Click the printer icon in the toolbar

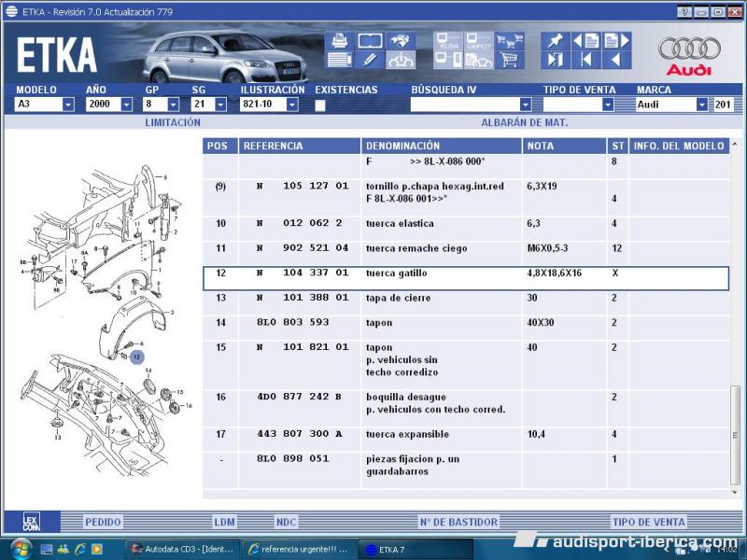coord(340,41)
